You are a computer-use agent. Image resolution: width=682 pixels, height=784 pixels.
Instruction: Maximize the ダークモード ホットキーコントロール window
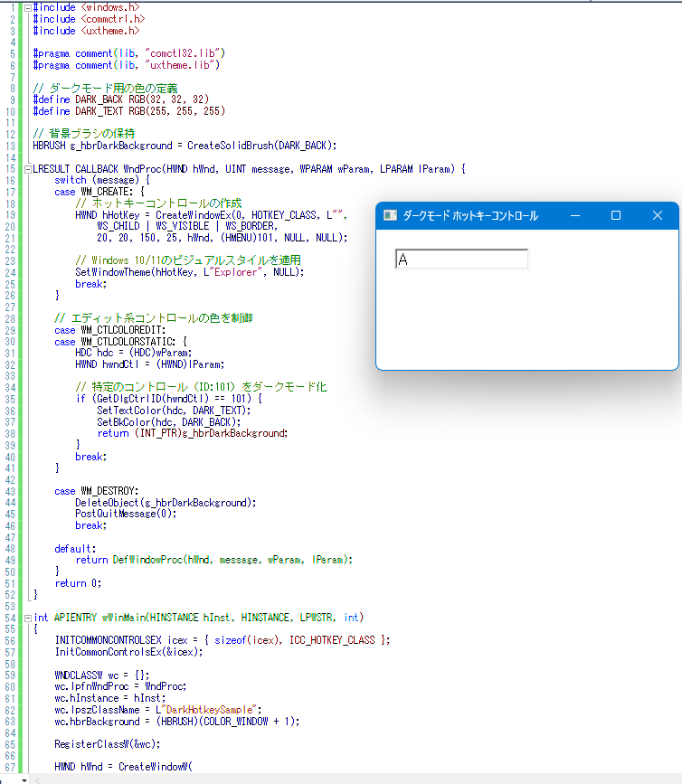click(616, 215)
